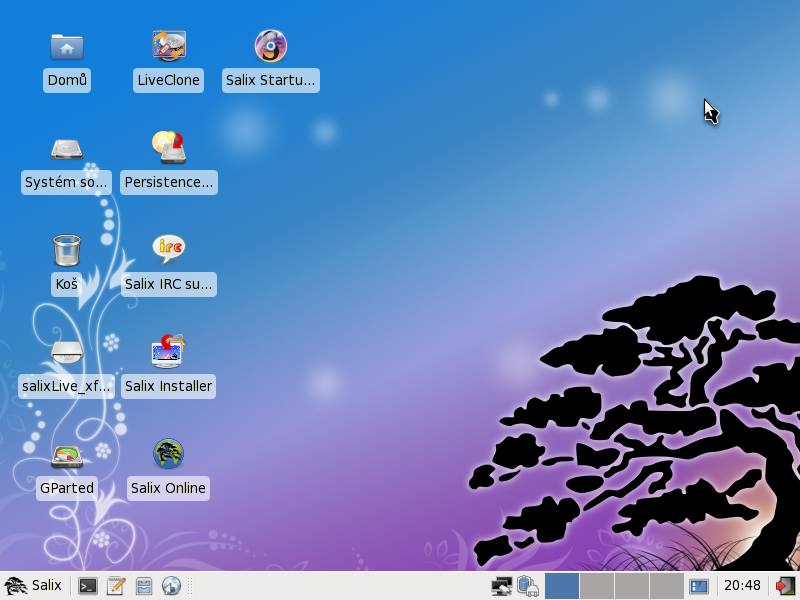
Task: Launch the GParted partition editor icon
Action: click(x=67, y=457)
